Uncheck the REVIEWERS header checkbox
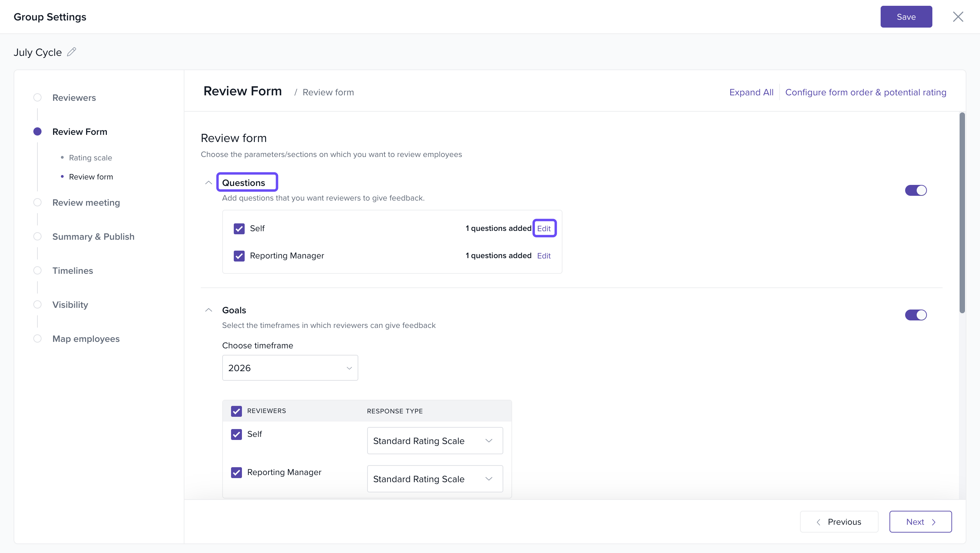Viewport: 980px width, 553px height. tap(236, 411)
